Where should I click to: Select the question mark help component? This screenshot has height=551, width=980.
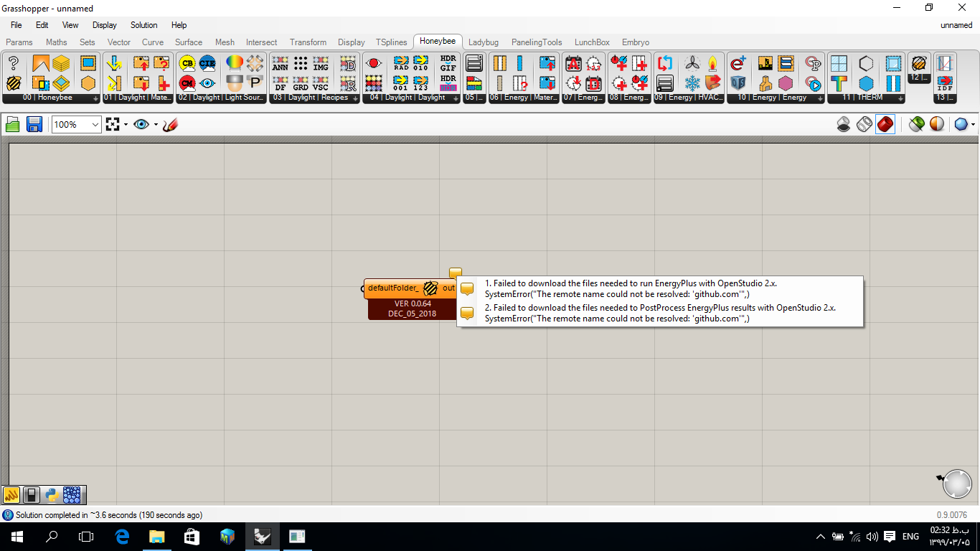(x=13, y=63)
